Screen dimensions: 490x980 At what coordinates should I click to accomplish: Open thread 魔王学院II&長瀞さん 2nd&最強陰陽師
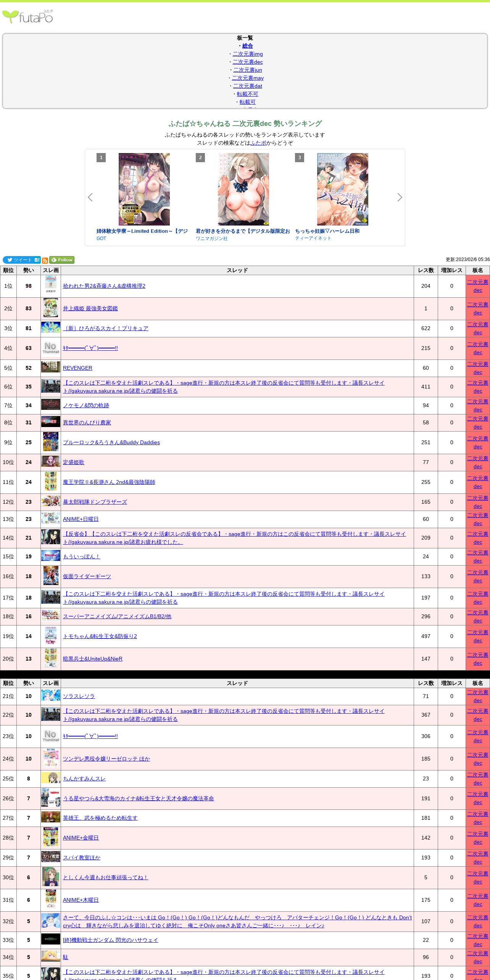pyautogui.click(x=109, y=482)
